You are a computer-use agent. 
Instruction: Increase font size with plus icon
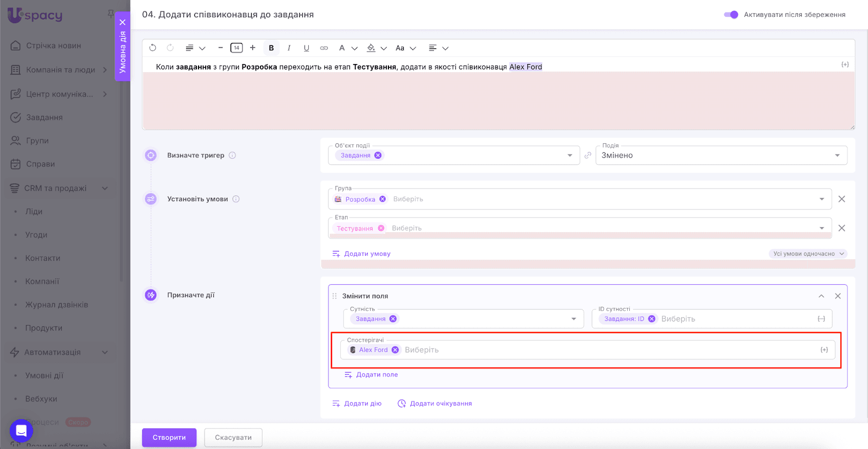pyautogui.click(x=253, y=48)
